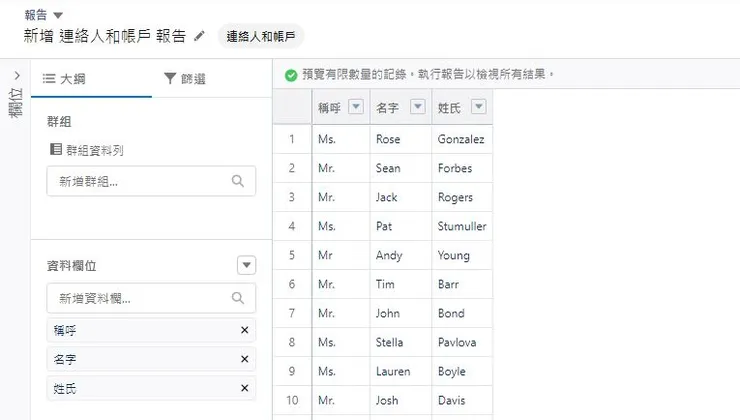Click search icon in 新增資料欄 field
Viewport: 740px width, 420px height.
(x=238, y=298)
